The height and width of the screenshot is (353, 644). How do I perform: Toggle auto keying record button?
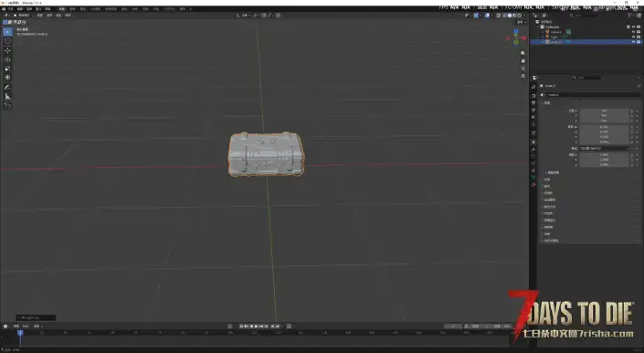[x=230, y=326]
